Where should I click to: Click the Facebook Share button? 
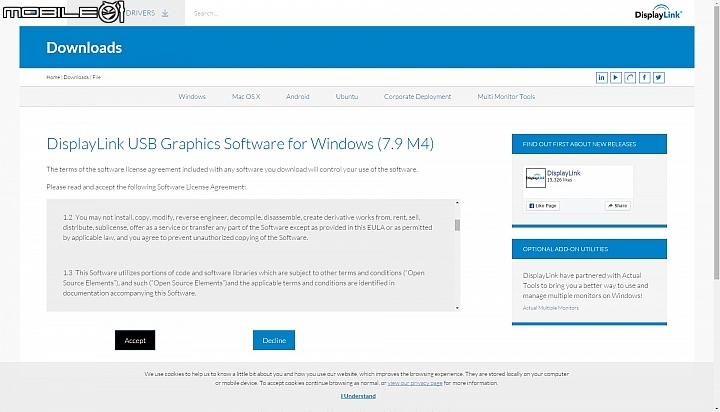(618, 206)
